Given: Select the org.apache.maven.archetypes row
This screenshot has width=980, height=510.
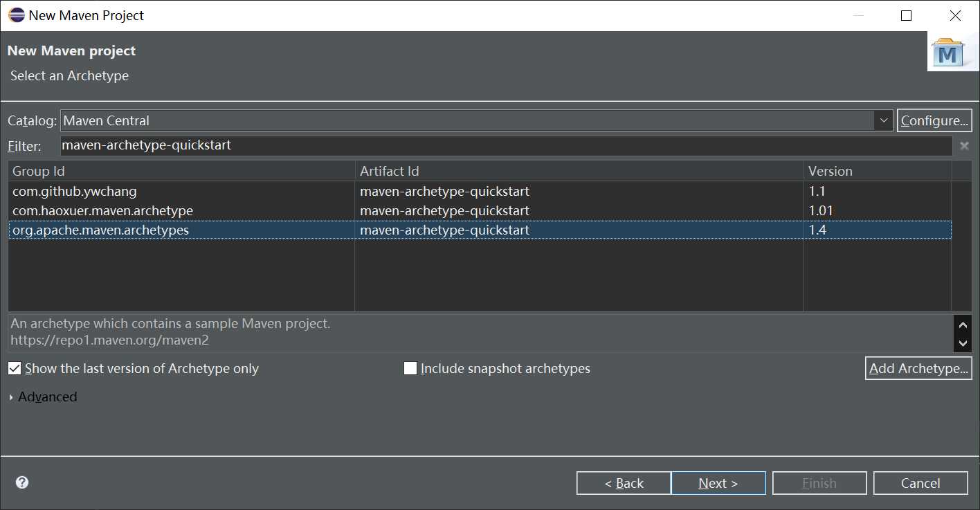Looking at the screenshot, I should tap(480, 230).
